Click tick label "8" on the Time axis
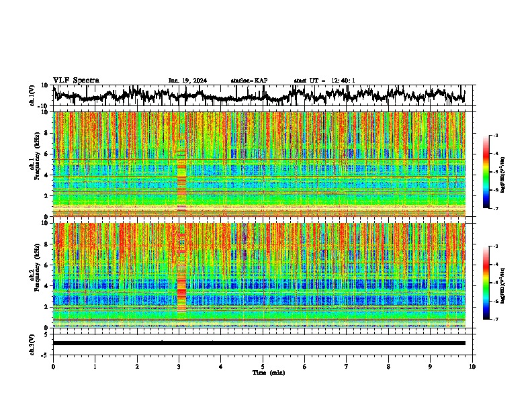Screen dimensions: 532x411 pos(388,367)
